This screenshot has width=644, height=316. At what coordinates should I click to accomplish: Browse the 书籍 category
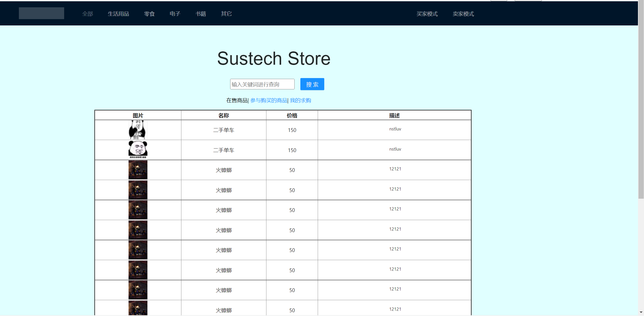pos(200,14)
